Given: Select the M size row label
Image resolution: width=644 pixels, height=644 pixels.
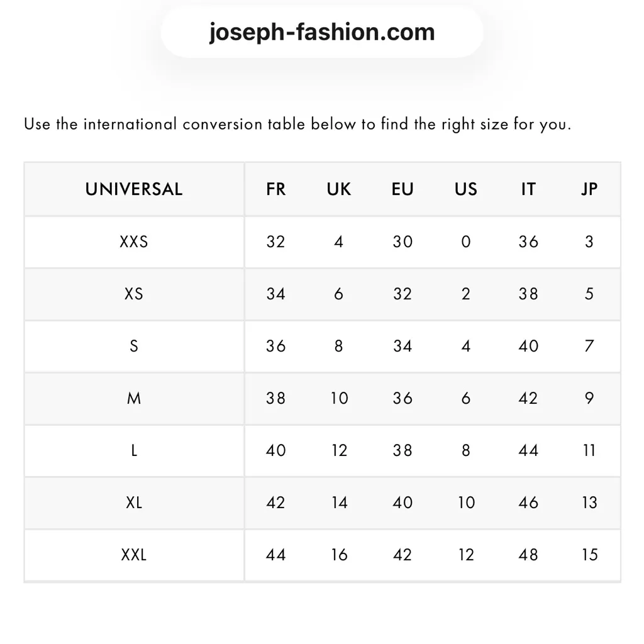Looking at the screenshot, I should (134, 398).
